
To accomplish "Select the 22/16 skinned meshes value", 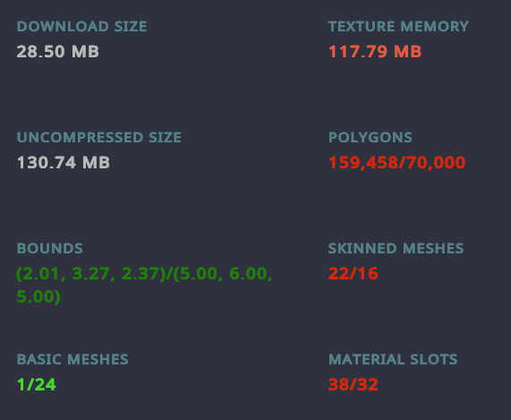I will (353, 273).
